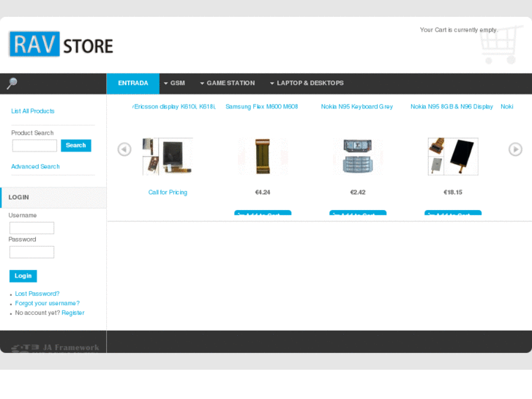Open the Samsung Flex M600 M608 product title
The width and height of the screenshot is (532, 399).
click(262, 107)
